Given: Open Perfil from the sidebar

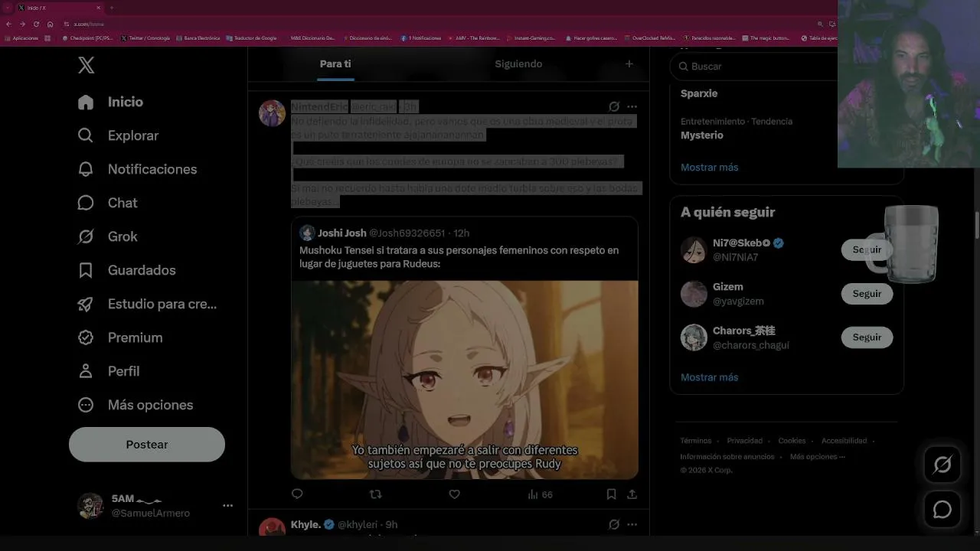Looking at the screenshot, I should [108, 371].
